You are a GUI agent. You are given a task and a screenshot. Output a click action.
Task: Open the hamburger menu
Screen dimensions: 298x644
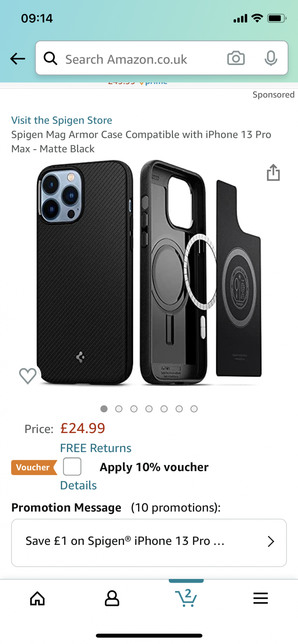(261, 598)
